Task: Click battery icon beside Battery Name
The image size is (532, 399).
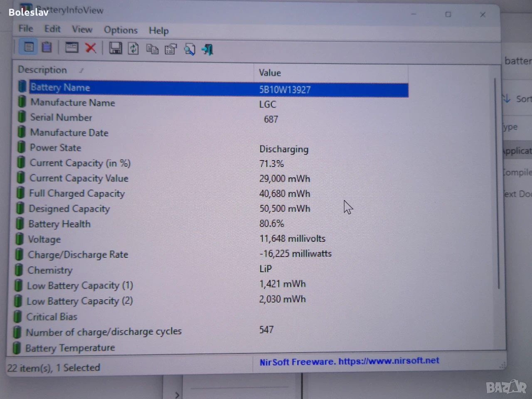Action: pyautogui.click(x=22, y=86)
